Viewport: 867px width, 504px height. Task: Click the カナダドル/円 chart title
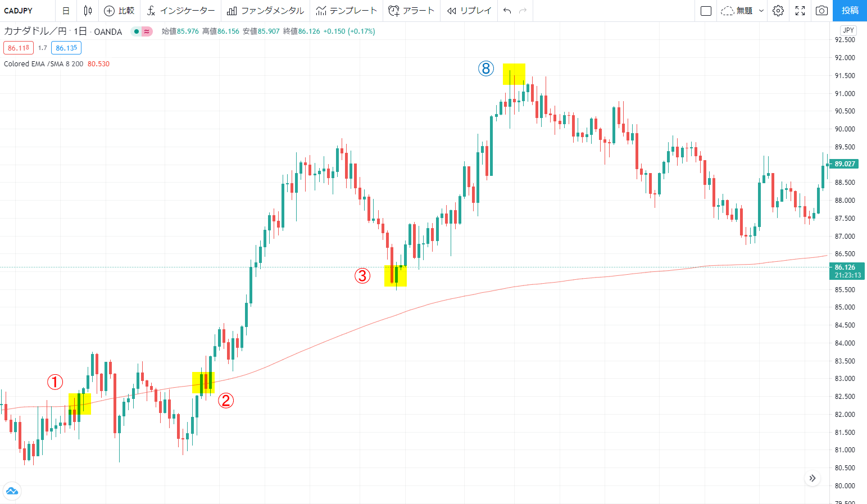pos(35,31)
